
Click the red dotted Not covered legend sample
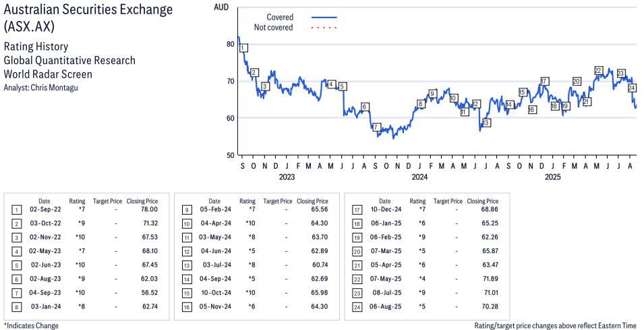point(324,28)
